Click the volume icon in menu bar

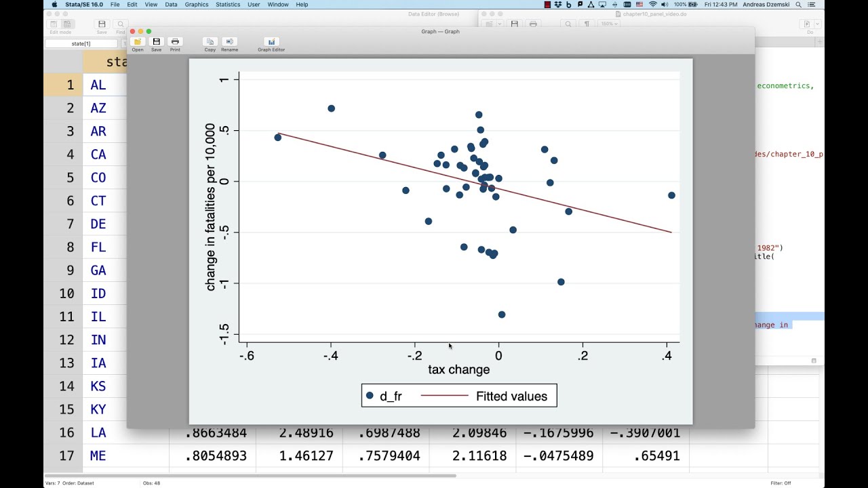[666, 4]
